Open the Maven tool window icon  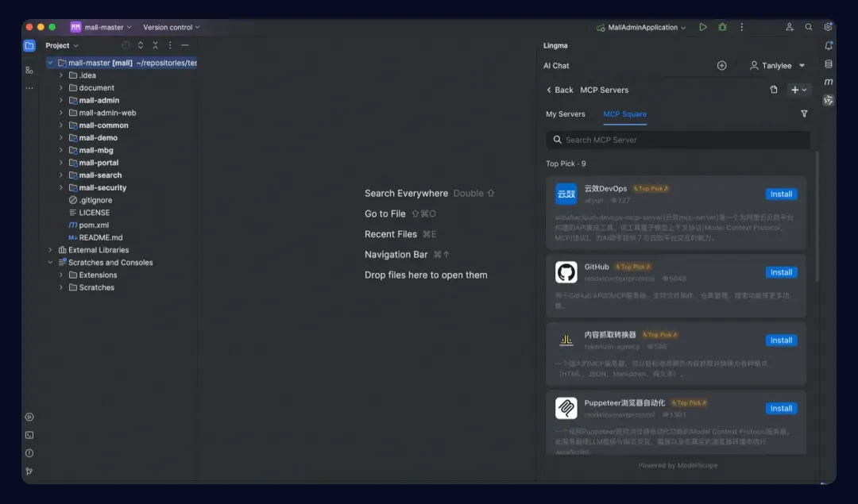(829, 82)
